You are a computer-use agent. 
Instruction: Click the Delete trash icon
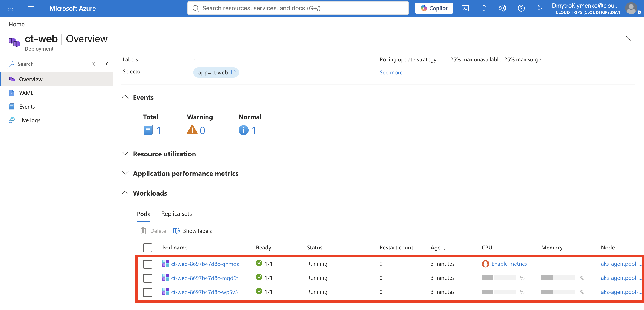coord(143,231)
